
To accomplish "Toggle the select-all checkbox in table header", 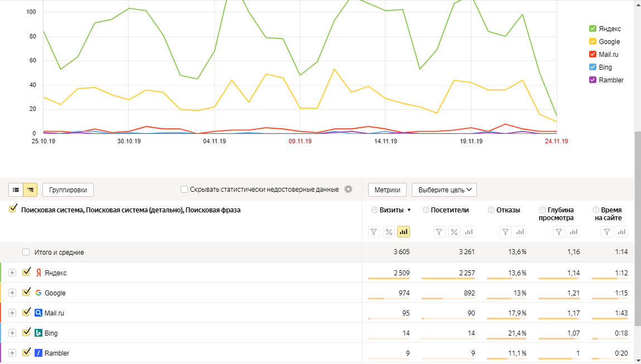I will [x=13, y=209].
